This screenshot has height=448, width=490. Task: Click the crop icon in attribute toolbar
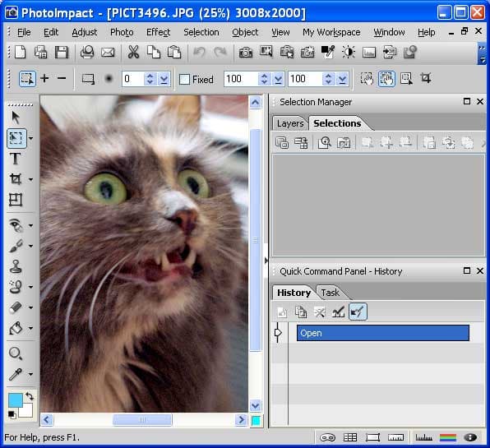coord(426,78)
